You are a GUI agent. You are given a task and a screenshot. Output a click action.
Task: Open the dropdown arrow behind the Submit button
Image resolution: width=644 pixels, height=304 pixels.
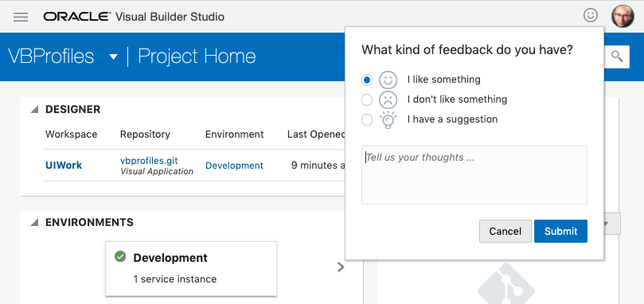click(x=606, y=224)
